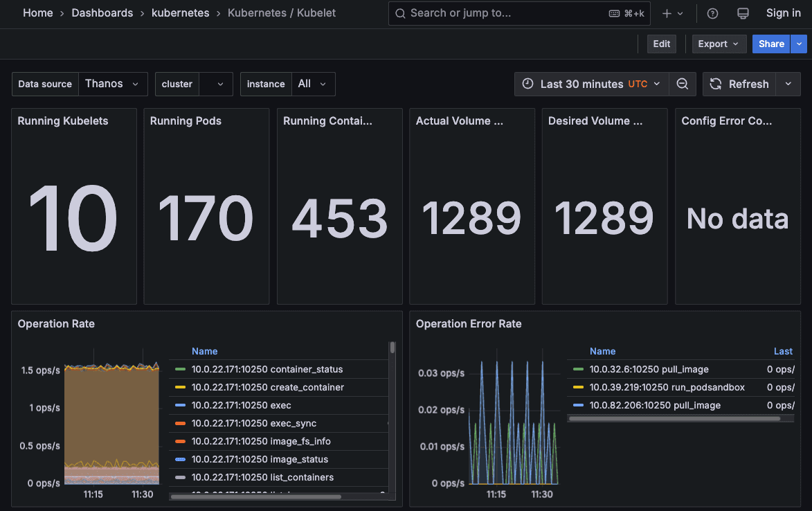The image size is (812, 511).
Task: Open the Operation Error Rate panel title
Action: 469,323
